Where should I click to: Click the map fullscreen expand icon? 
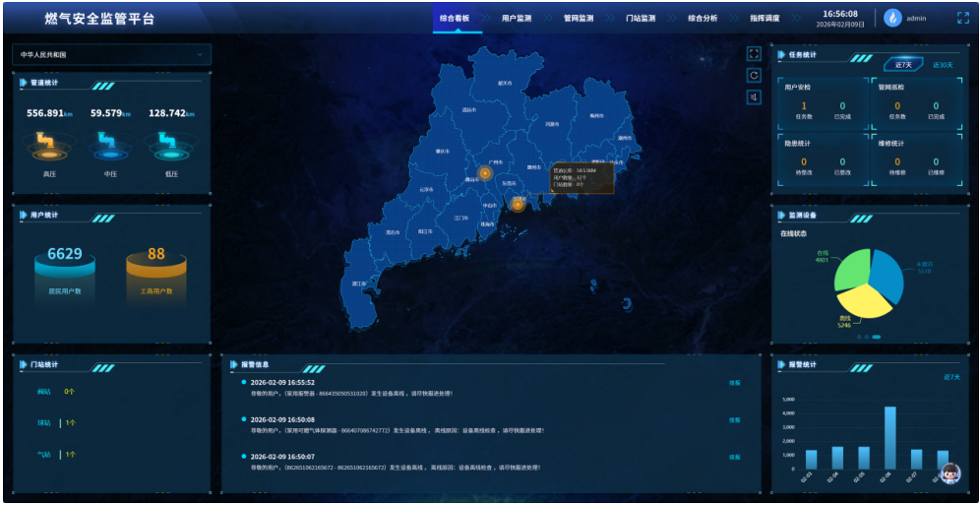[754, 54]
